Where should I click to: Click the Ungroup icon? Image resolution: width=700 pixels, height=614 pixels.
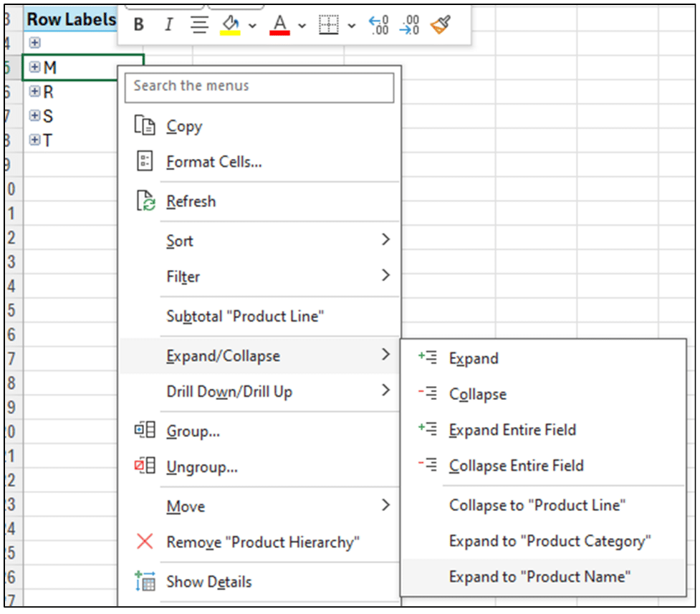[144, 466]
